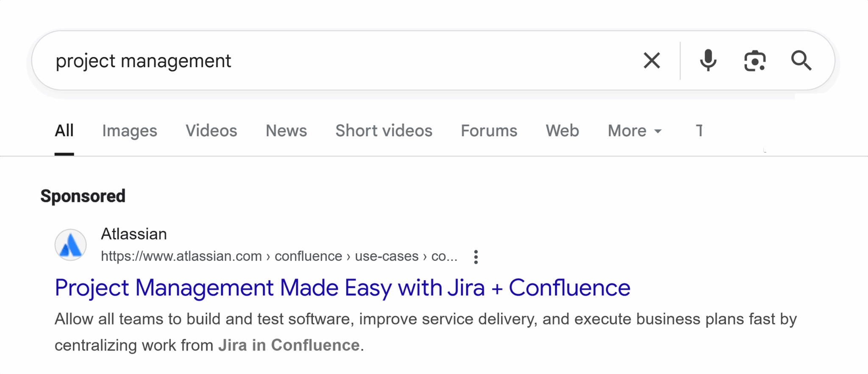This screenshot has width=868, height=374.
Task: Open the Project Management Made Easy result
Action: pyautogui.click(x=342, y=288)
